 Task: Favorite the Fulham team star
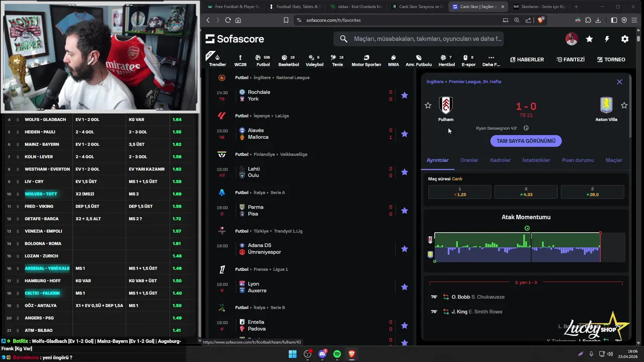pyautogui.click(x=428, y=105)
